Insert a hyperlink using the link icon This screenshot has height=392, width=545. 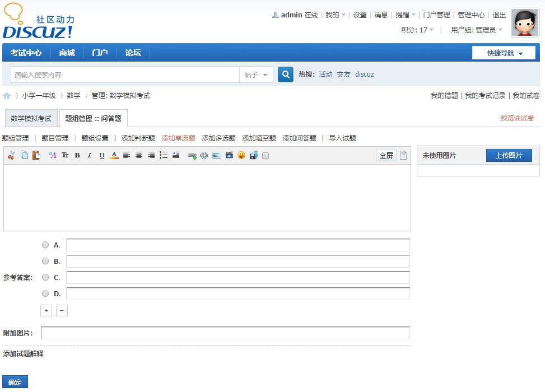[x=192, y=156]
